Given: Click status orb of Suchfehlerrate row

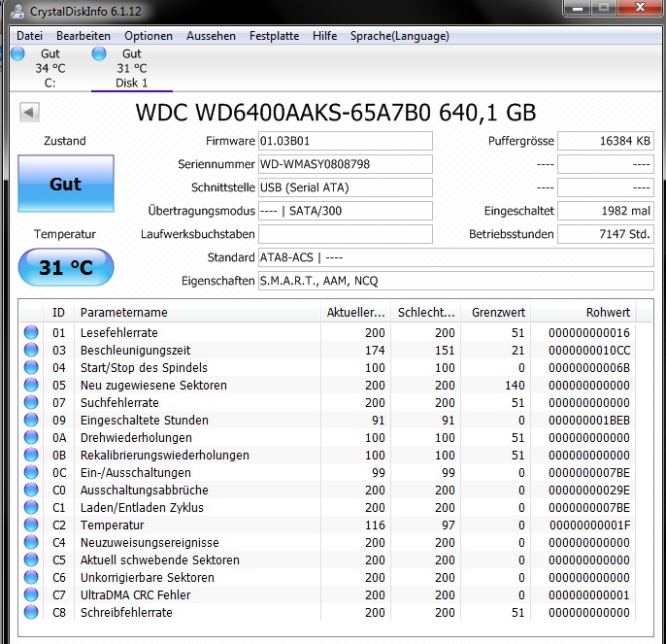Looking at the screenshot, I should [31, 402].
